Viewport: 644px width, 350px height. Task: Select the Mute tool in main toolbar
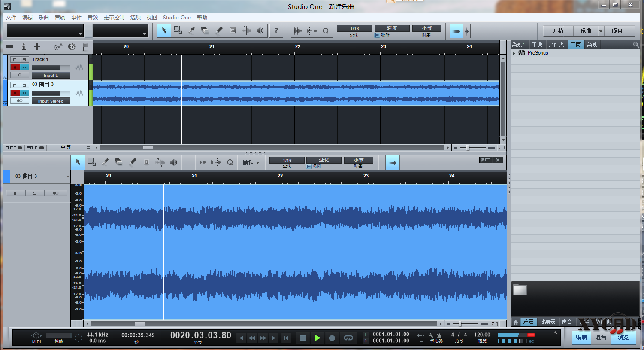coord(233,30)
